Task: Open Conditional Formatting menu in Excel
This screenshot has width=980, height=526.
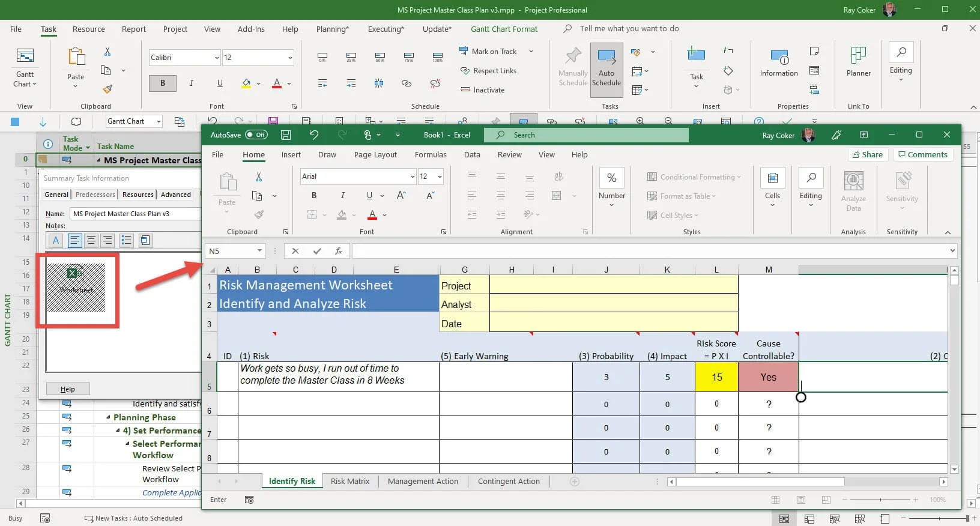Action: pos(694,177)
